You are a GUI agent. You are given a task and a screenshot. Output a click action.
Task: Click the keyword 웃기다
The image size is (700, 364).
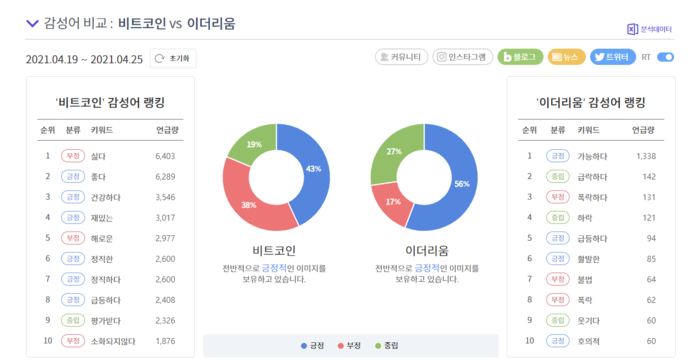coord(588,321)
